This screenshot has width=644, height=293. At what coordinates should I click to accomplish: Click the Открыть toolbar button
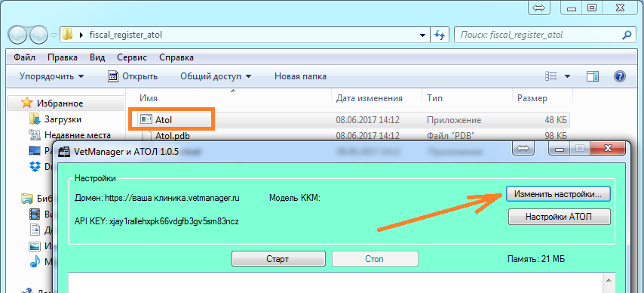click(x=133, y=76)
